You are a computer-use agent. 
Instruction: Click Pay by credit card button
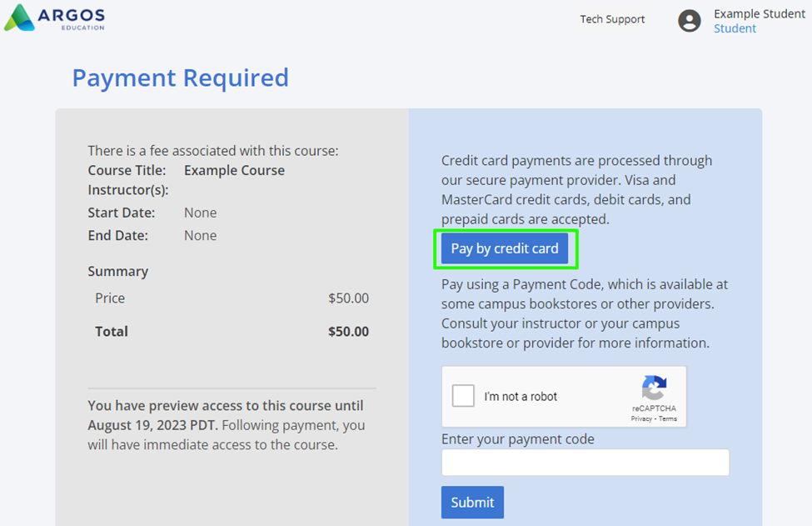pos(505,248)
